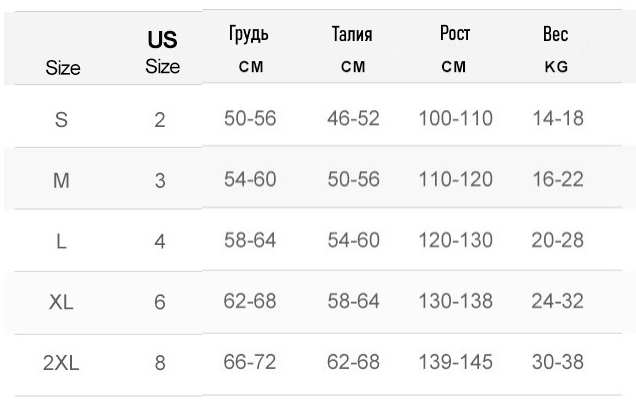Click the Талия см header
The height and width of the screenshot is (414, 636).
click(x=352, y=49)
